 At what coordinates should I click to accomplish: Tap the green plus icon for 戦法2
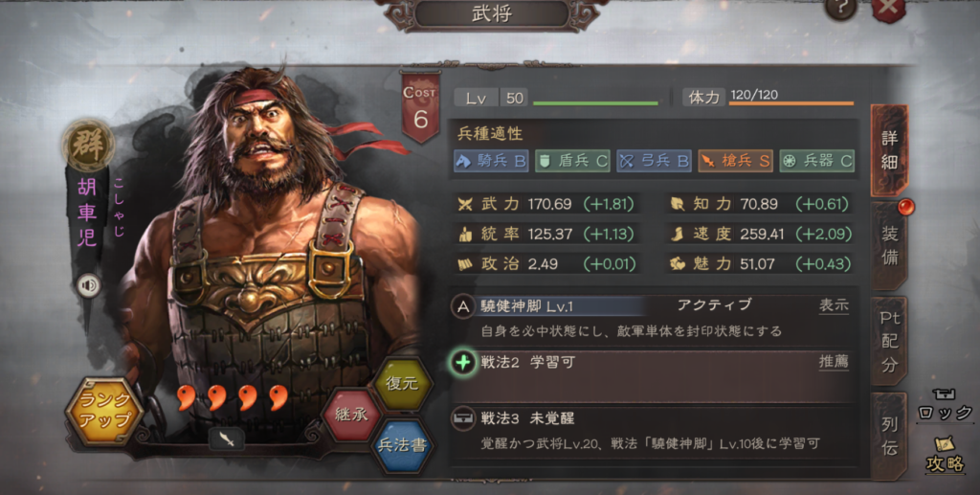[463, 363]
